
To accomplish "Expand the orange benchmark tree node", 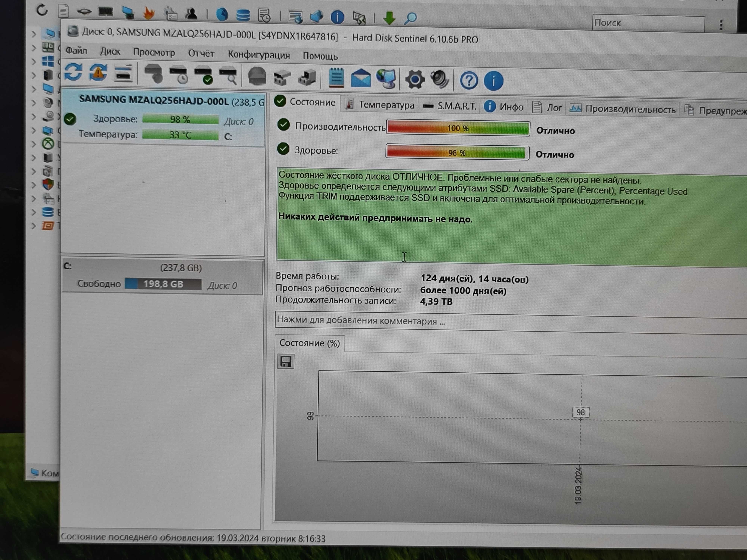I will pos(34,226).
